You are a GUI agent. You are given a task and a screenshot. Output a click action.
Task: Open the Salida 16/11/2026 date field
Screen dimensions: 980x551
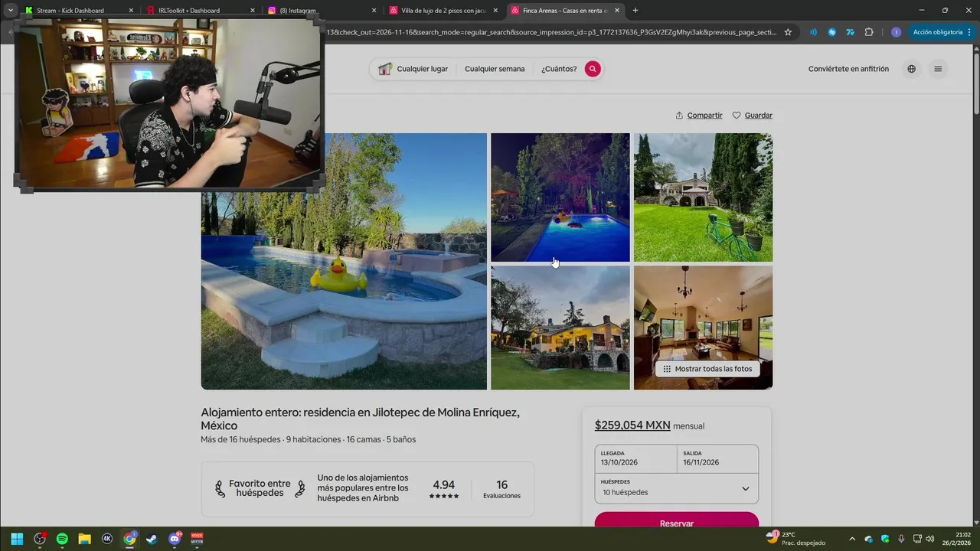point(718,458)
